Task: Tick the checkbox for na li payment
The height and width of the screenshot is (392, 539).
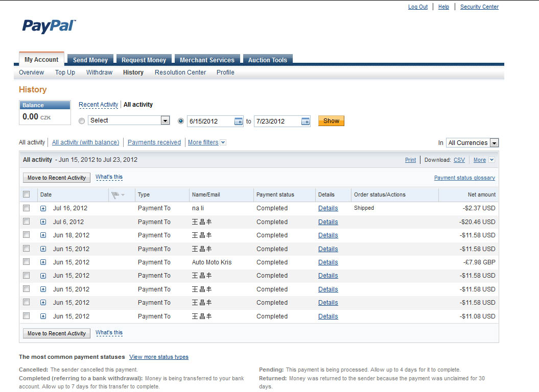Action: pyautogui.click(x=27, y=208)
